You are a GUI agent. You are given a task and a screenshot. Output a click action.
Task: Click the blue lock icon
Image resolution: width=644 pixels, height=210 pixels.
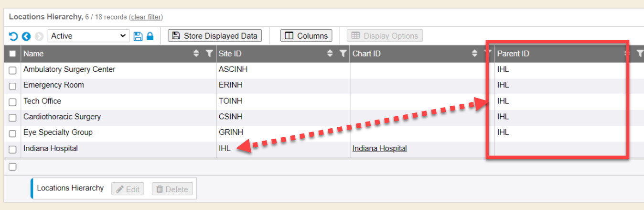coord(150,36)
